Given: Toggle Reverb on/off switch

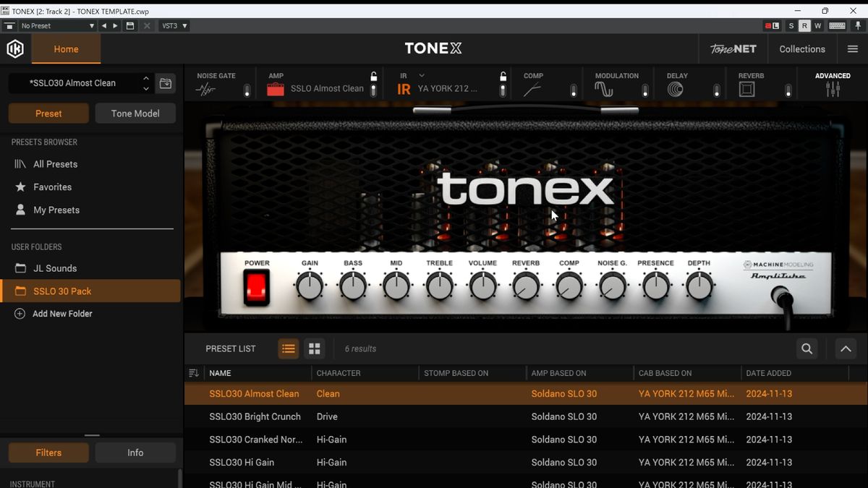Looking at the screenshot, I should [788, 90].
